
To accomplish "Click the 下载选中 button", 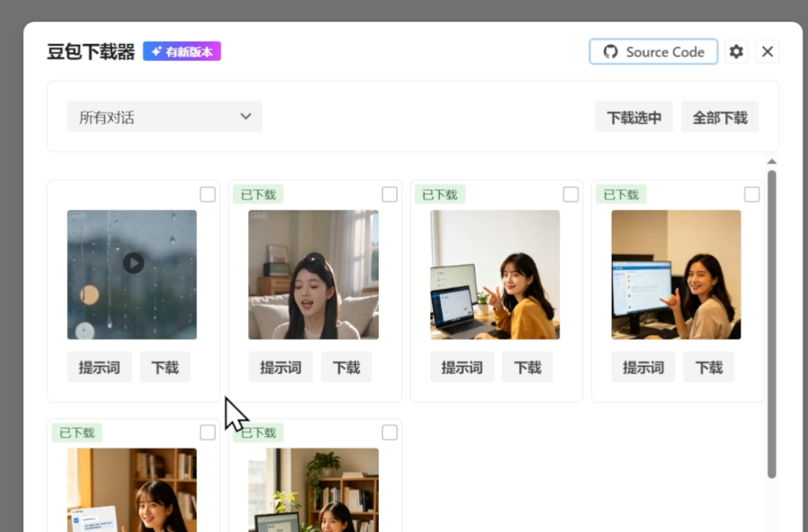I will coord(634,117).
